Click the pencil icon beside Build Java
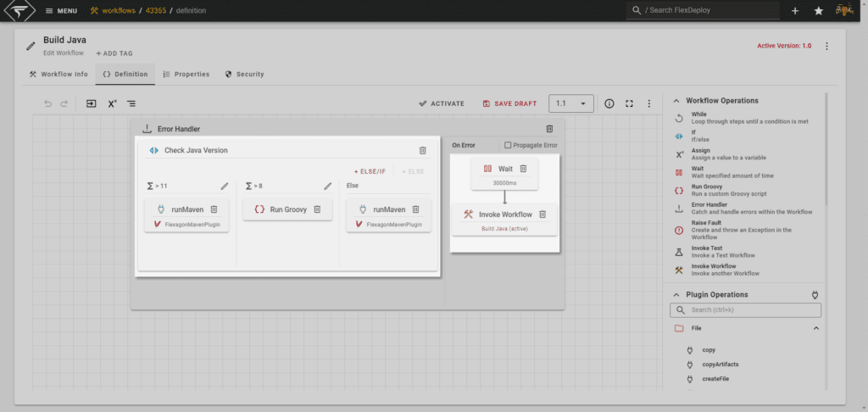This screenshot has height=412, width=868. tap(31, 46)
